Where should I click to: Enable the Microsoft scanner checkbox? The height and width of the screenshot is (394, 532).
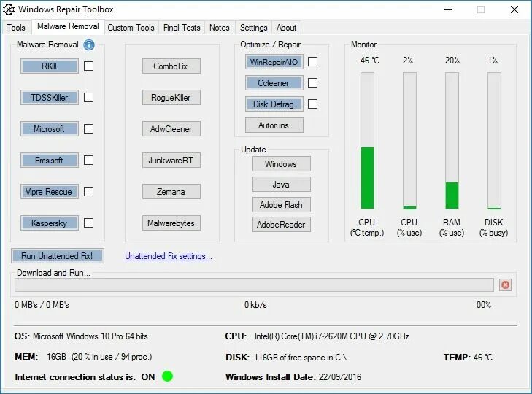point(88,129)
